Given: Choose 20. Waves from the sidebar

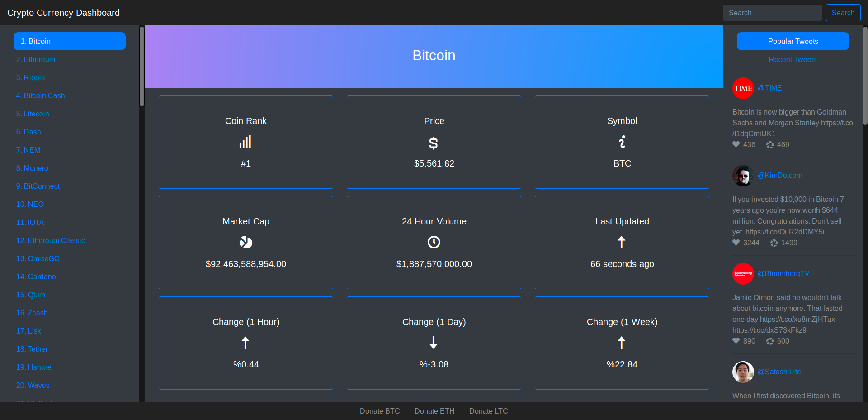Looking at the screenshot, I should tap(33, 385).
